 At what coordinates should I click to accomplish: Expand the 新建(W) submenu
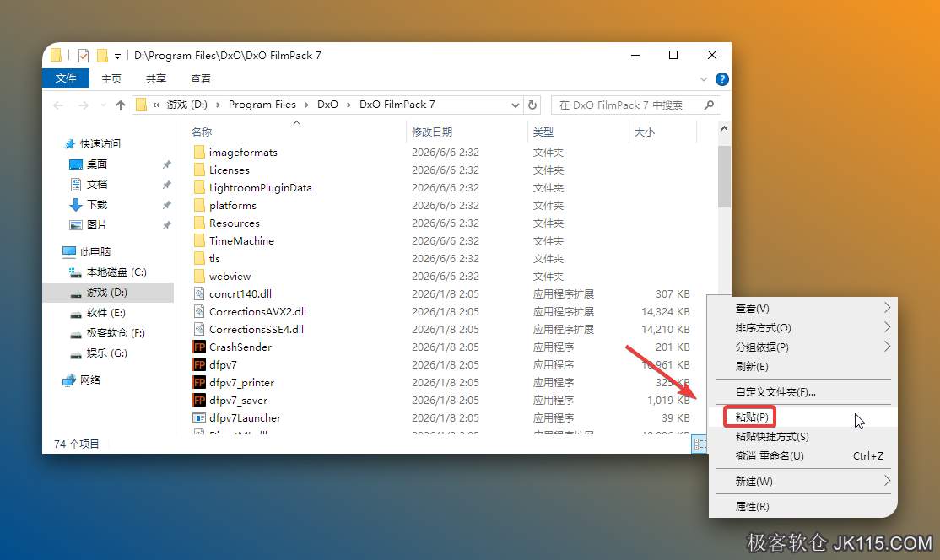[x=887, y=481]
